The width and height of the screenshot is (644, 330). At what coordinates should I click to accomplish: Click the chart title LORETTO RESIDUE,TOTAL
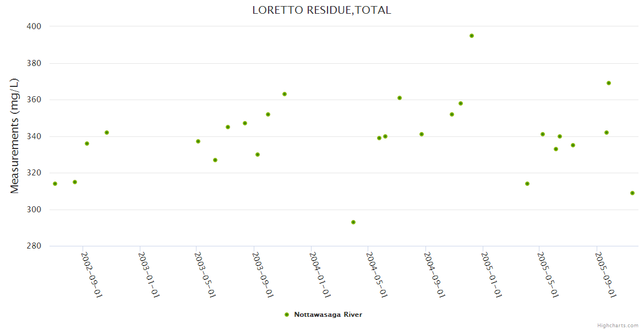(321, 10)
